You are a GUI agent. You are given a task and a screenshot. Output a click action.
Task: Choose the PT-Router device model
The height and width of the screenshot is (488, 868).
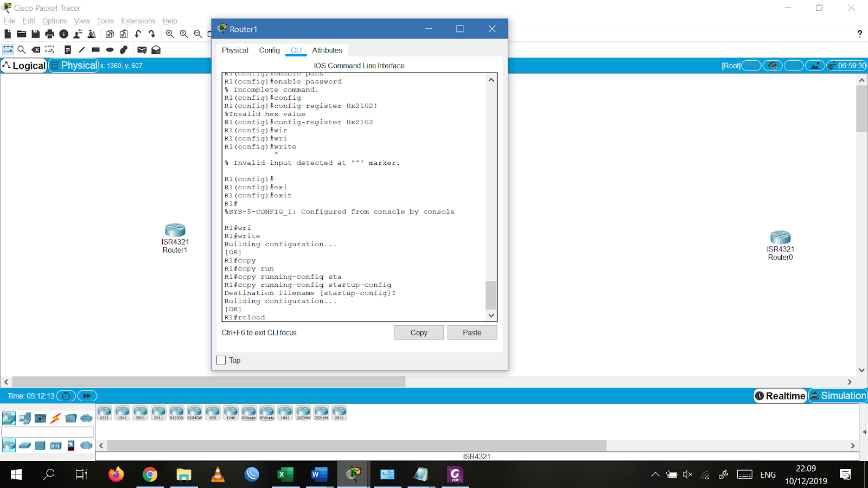tap(249, 412)
